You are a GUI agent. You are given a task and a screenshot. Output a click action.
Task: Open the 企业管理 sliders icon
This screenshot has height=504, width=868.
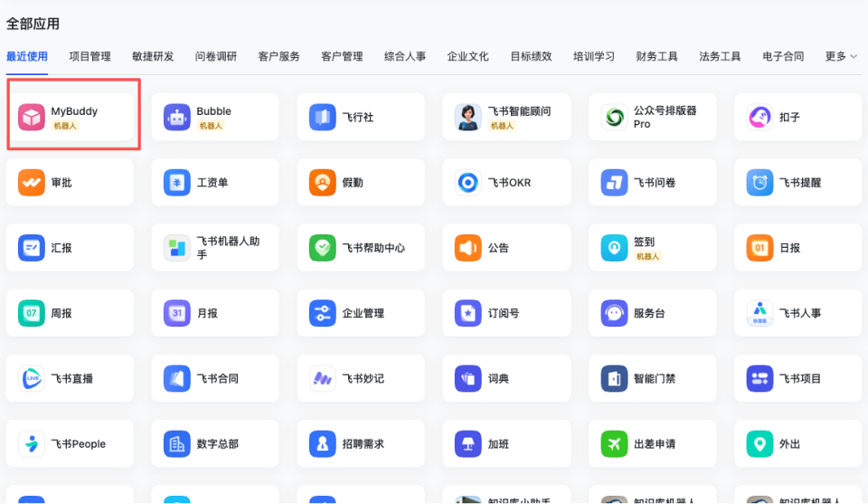[x=323, y=313]
